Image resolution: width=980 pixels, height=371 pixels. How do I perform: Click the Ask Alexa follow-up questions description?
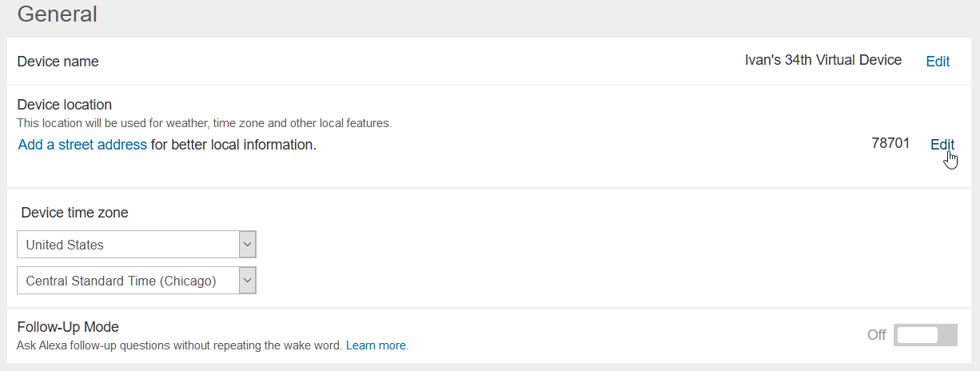(180, 345)
